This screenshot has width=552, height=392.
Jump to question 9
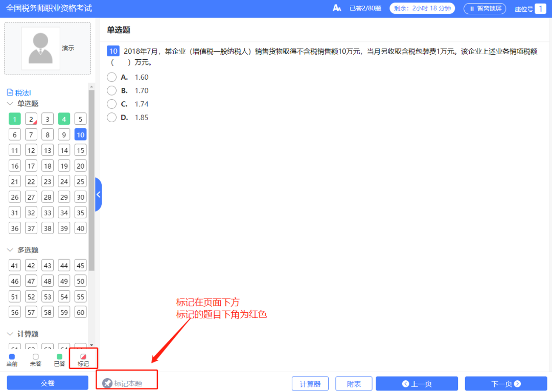tap(64, 135)
